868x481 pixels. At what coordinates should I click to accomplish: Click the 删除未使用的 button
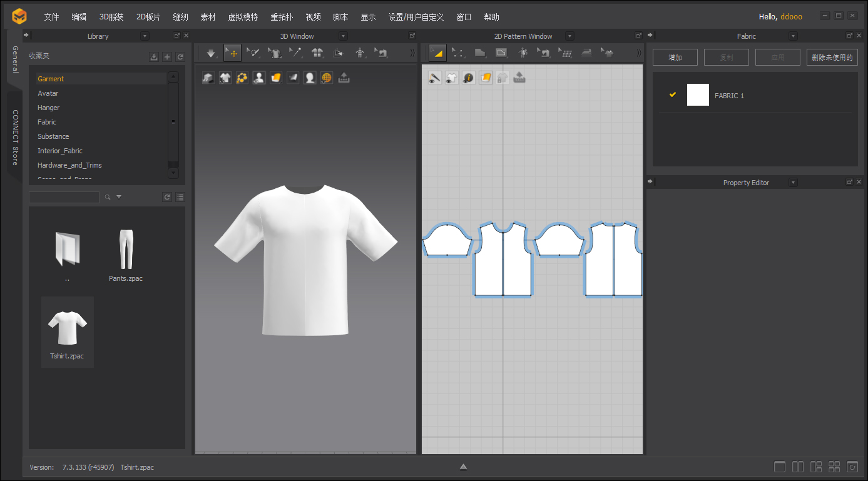click(832, 58)
